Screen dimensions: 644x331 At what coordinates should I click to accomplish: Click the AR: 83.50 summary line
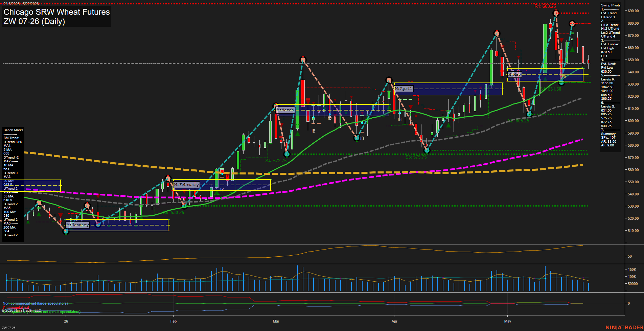click(x=609, y=142)
